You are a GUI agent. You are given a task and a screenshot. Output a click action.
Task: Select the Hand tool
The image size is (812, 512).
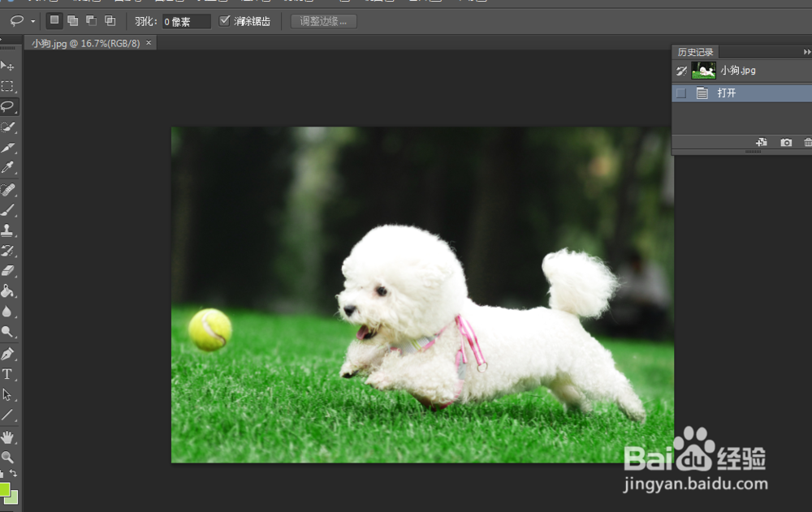(8, 437)
